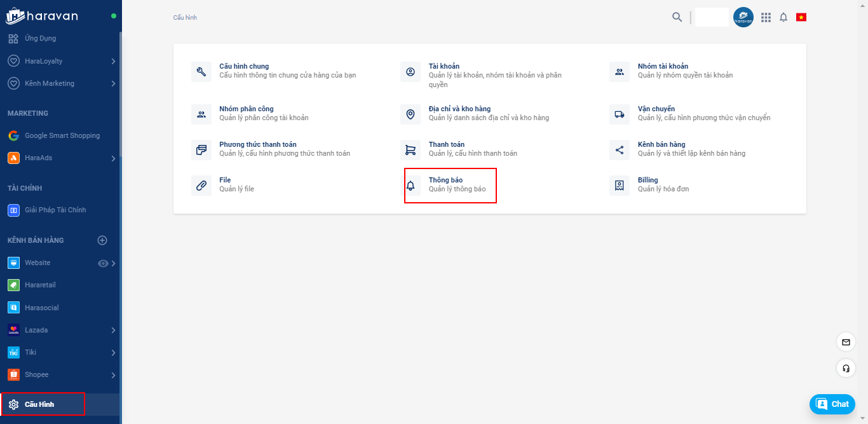The height and width of the screenshot is (424, 868).
Task: Toggle the Website preview eye icon
Action: 103,263
